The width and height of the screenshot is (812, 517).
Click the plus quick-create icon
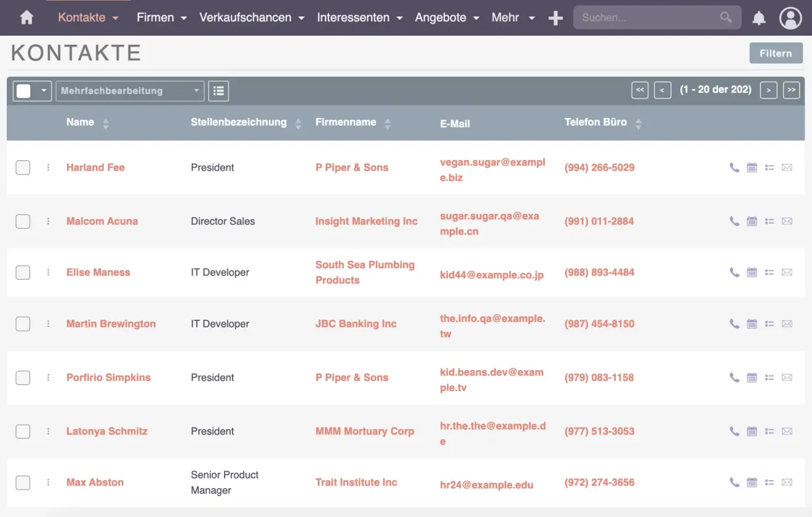pos(555,18)
